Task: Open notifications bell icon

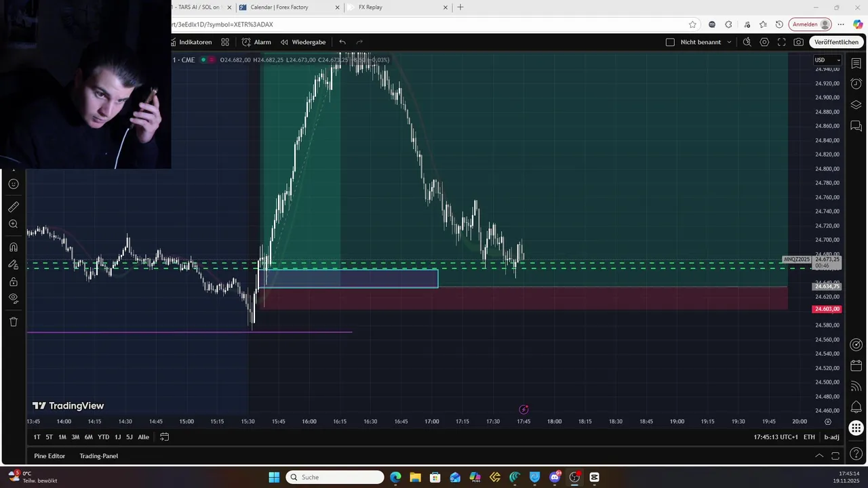Action: [x=856, y=407]
